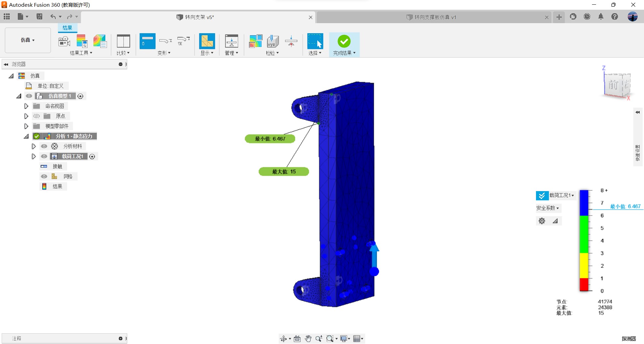The height and width of the screenshot is (344, 644).
Task: Click the legend options results tool icon
Action: click(82, 41)
